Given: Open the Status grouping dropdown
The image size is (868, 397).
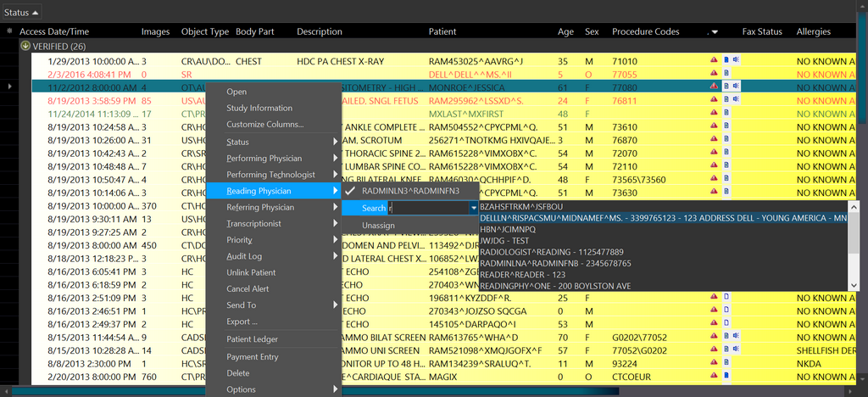Looking at the screenshot, I should (21, 13).
